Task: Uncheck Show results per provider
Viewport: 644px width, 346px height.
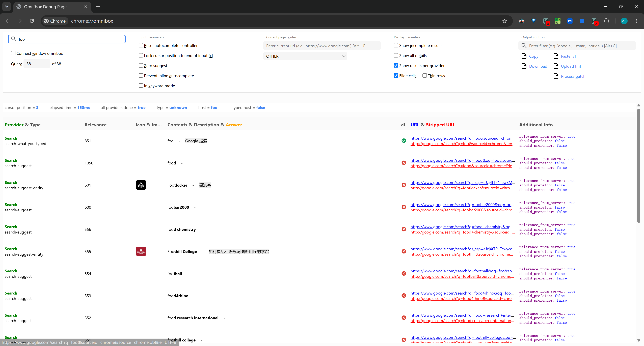Action: (x=396, y=65)
